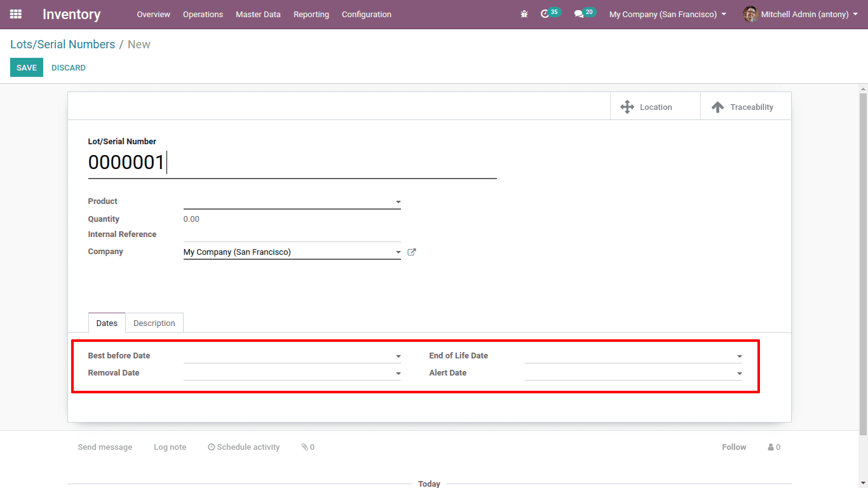This screenshot has height=488, width=868.
Task: Focus the Alert Date field
Action: (634, 373)
